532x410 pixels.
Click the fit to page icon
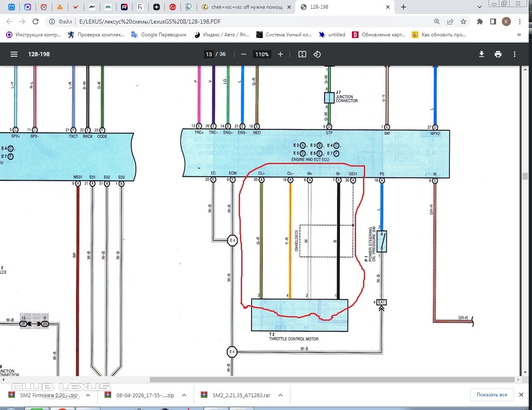(x=302, y=54)
